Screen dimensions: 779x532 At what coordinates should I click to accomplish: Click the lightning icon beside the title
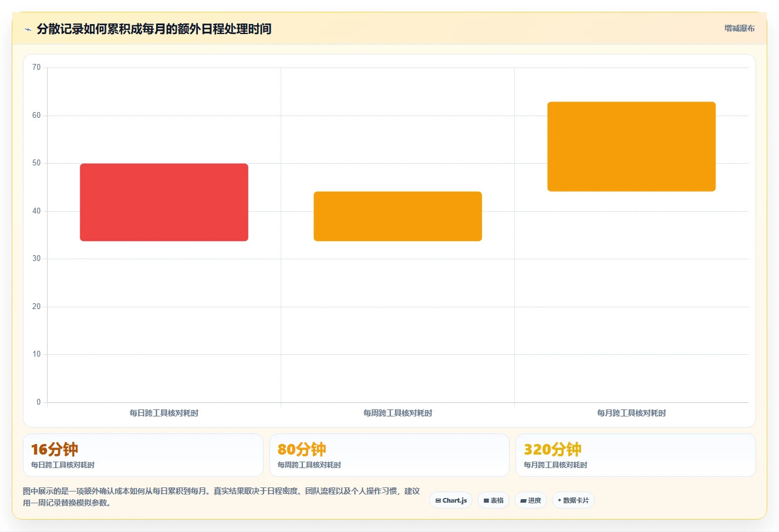click(28, 29)
